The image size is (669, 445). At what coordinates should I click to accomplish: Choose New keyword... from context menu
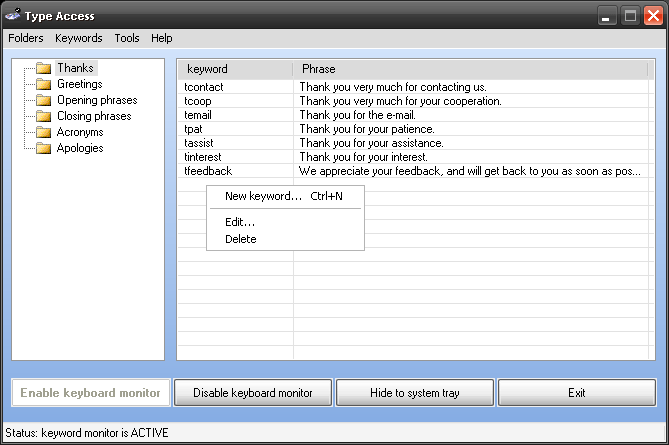[x=285, y=196]
